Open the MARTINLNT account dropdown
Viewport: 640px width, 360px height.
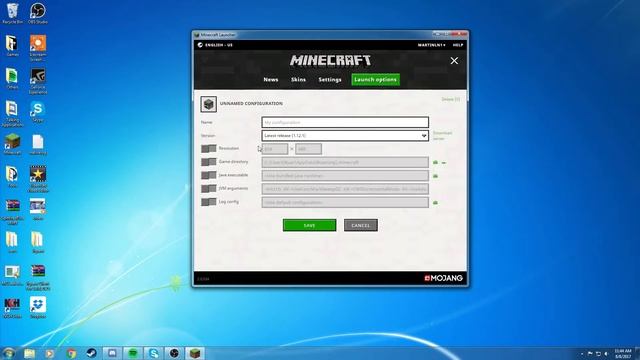[431, 45]
